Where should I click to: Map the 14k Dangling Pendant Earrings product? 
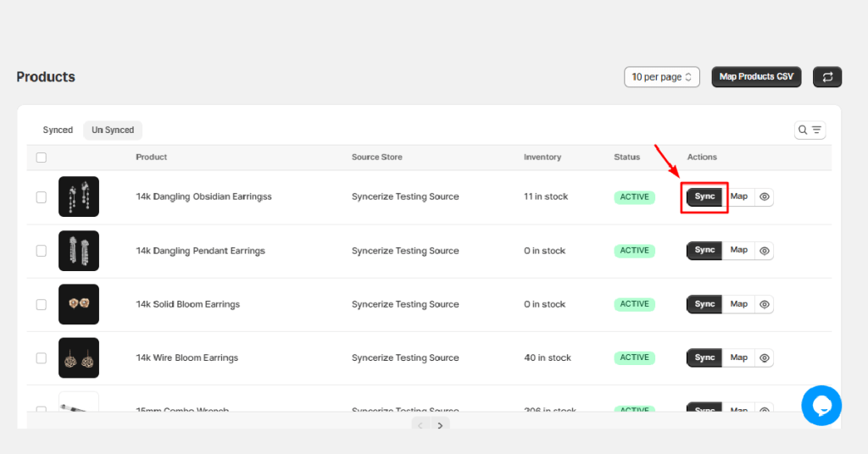[738, 251]
